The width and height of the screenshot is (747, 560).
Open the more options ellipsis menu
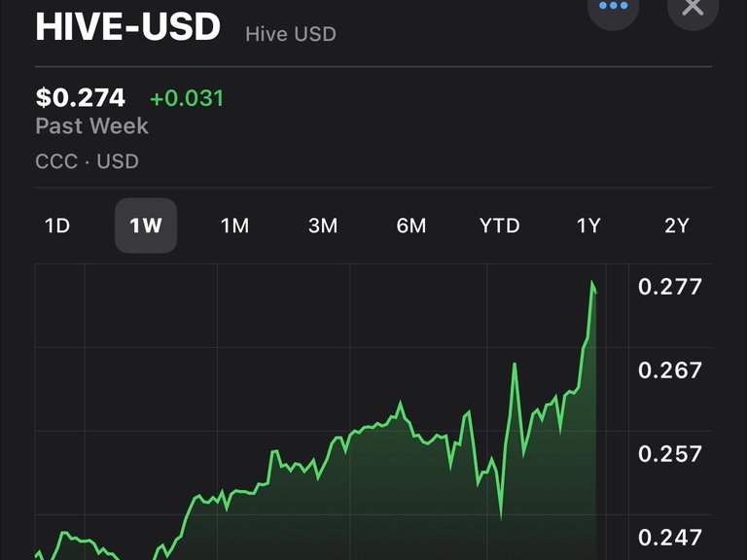613,7
